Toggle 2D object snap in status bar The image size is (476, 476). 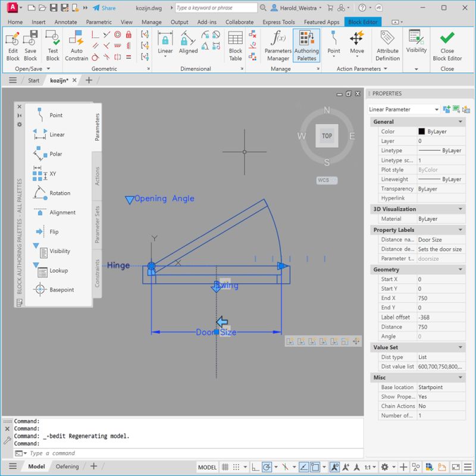point(315,467)
